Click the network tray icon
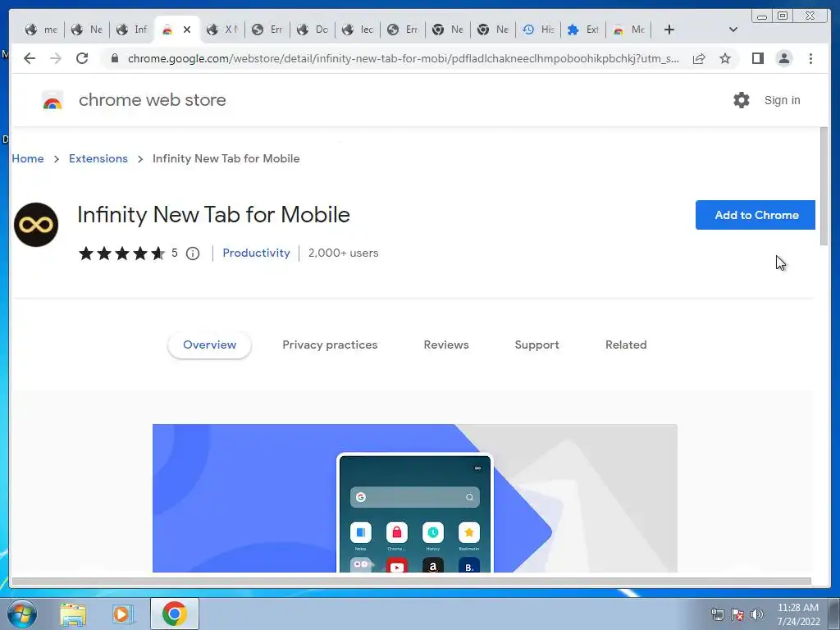Image resolution: width=840 pixels, height=630 pixels. click(x=717, y=614)
